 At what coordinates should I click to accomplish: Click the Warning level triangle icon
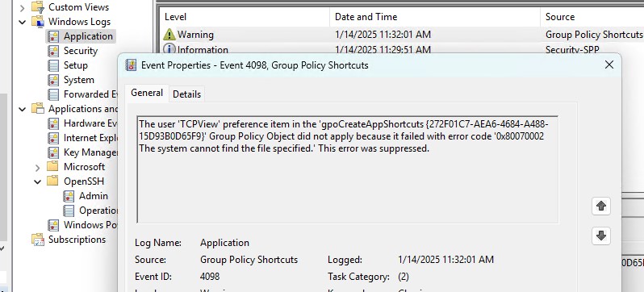pyautogui.click(x=169, y=35)
